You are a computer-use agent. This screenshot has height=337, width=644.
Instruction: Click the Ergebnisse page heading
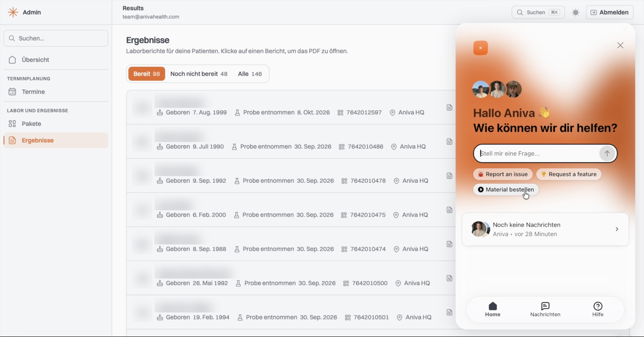(148, 40)
